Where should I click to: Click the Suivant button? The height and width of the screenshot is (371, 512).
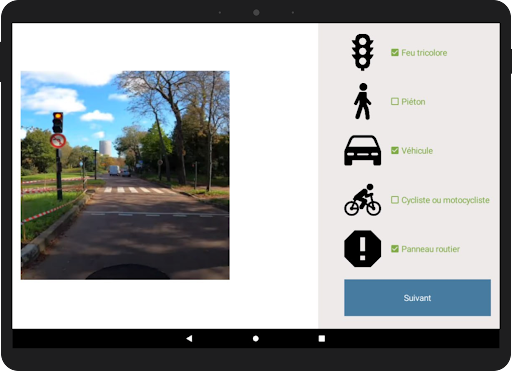(417, 298)
